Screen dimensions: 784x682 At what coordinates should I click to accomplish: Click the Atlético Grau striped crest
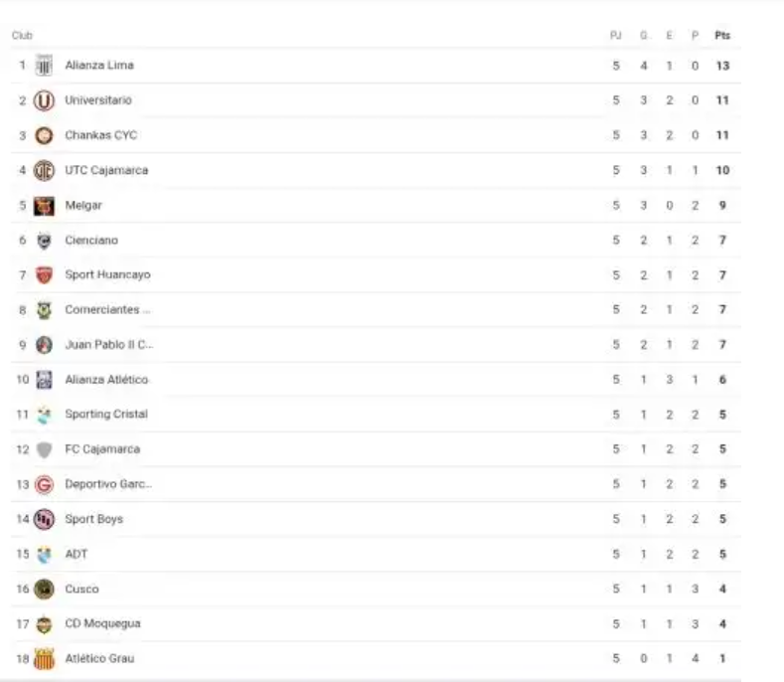44,659
